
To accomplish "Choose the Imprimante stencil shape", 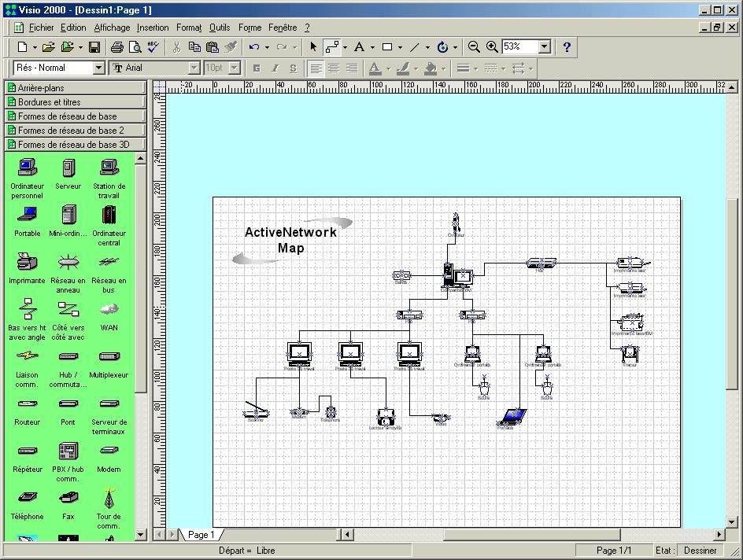I will point(27,268).
